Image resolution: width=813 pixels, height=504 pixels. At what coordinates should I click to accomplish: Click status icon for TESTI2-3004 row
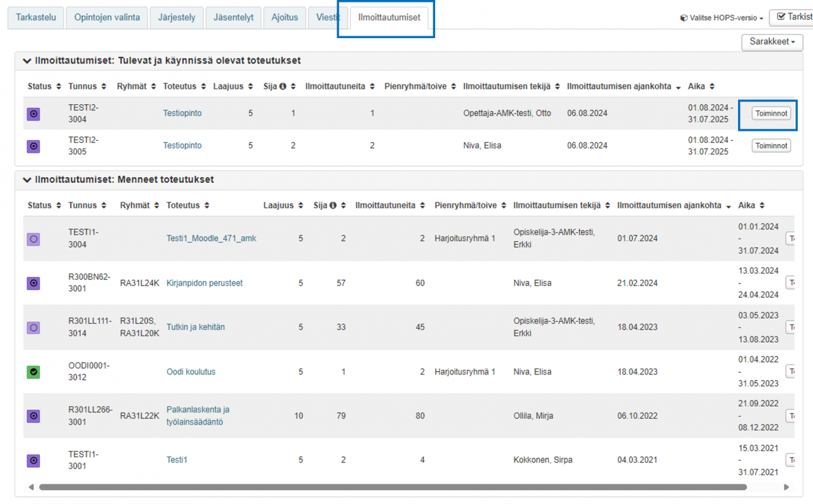coord(34,114)
